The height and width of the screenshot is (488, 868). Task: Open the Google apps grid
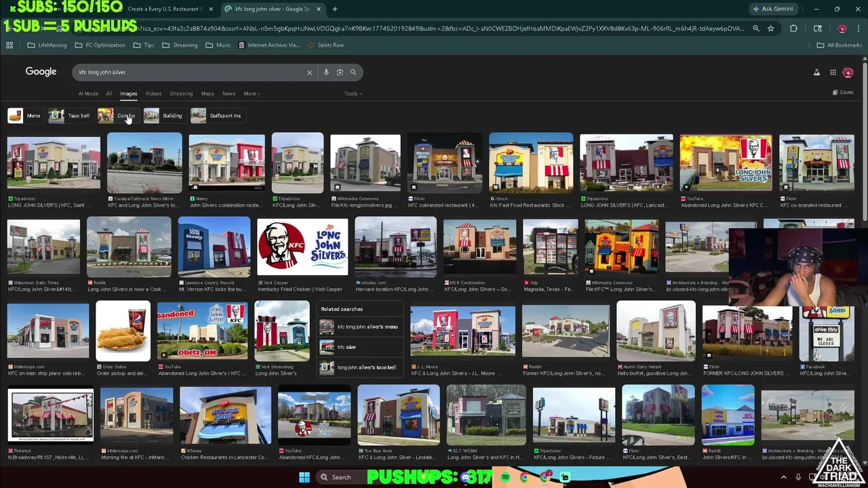[x=833, y=73]
